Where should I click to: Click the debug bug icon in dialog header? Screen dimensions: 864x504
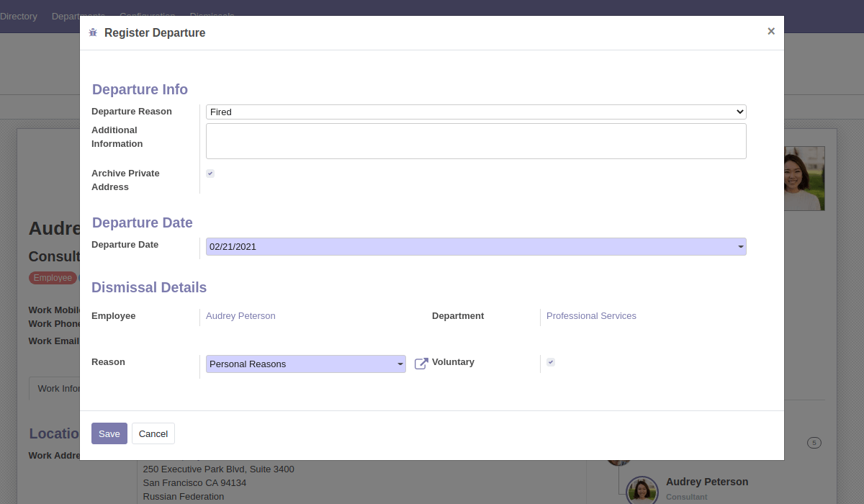click(93, 33)
